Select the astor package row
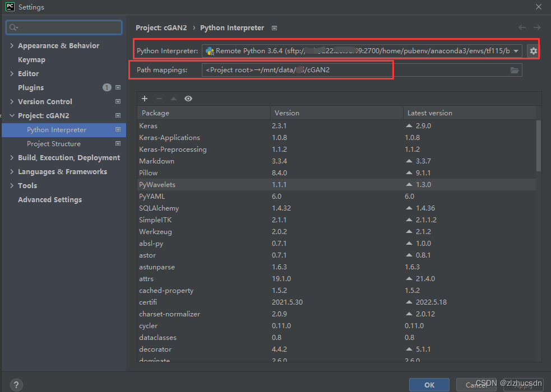 [336, 255]
